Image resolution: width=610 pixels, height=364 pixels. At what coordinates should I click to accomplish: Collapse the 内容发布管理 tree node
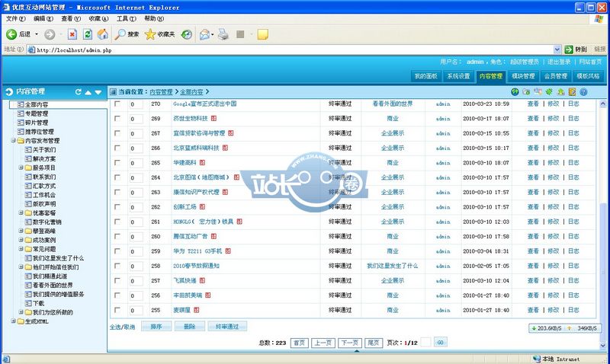13,141
